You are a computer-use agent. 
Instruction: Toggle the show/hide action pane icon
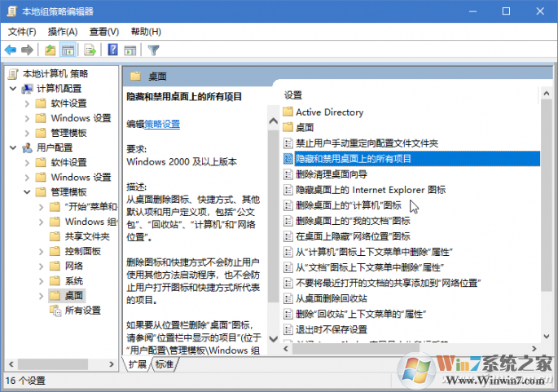point(130,51)
